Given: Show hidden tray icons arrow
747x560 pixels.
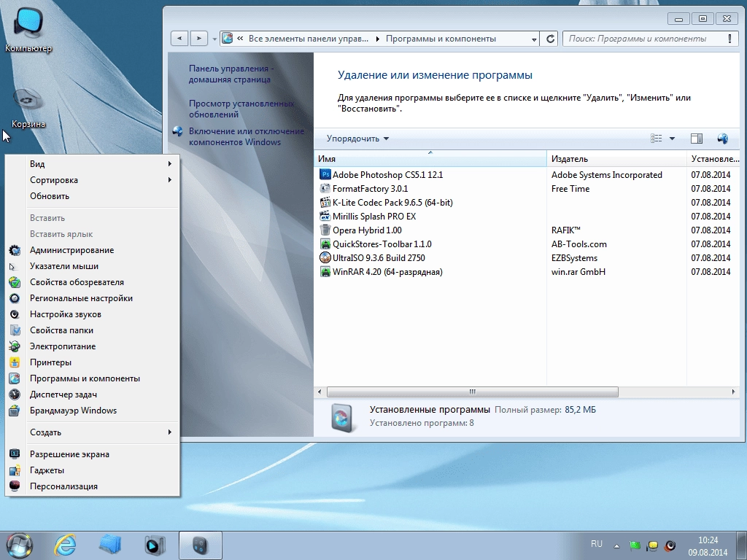Looking at the screenshot, I should point(616,545).
